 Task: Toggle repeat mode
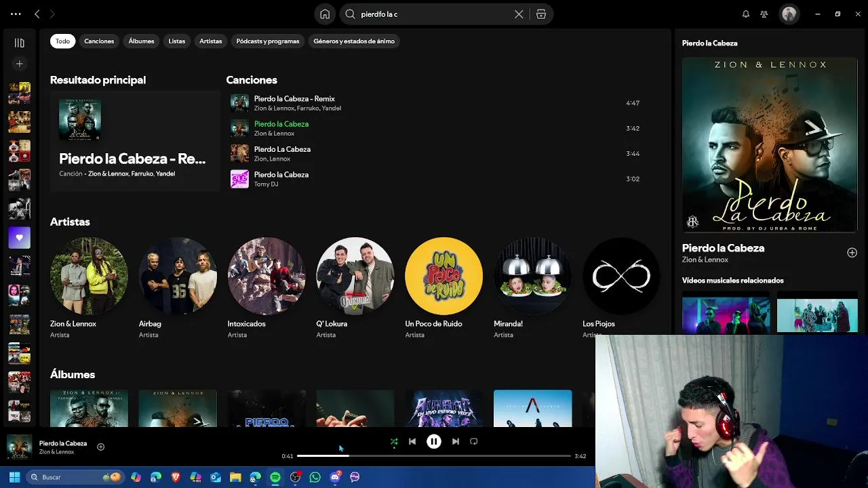(x=474, y=442)
